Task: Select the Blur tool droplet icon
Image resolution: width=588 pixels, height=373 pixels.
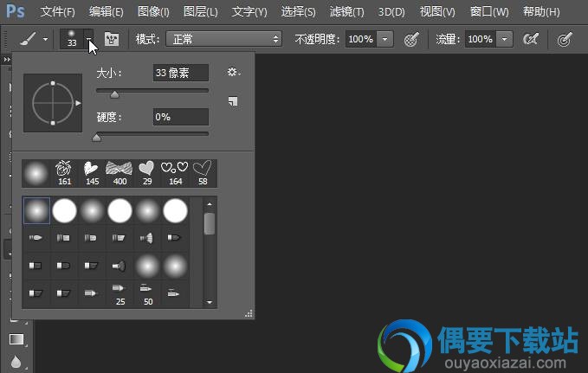Action: click(16, 362)
